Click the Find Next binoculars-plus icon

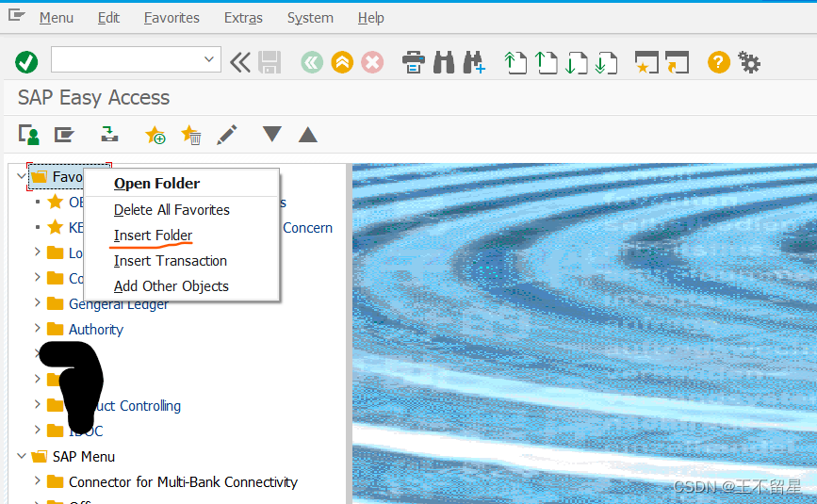pyautogui.click(x=474, y=62)
